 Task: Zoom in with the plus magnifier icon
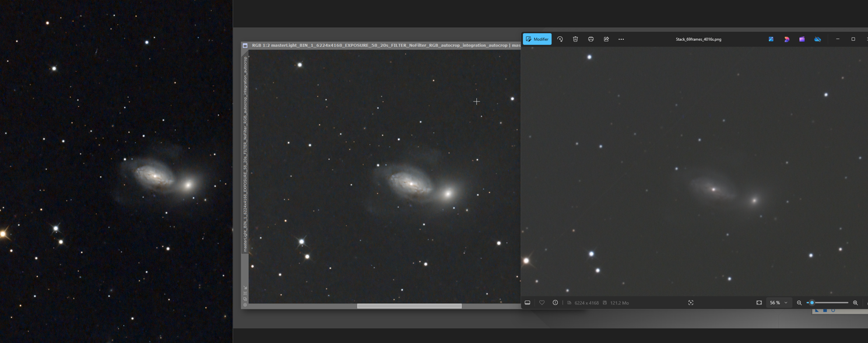855,303
